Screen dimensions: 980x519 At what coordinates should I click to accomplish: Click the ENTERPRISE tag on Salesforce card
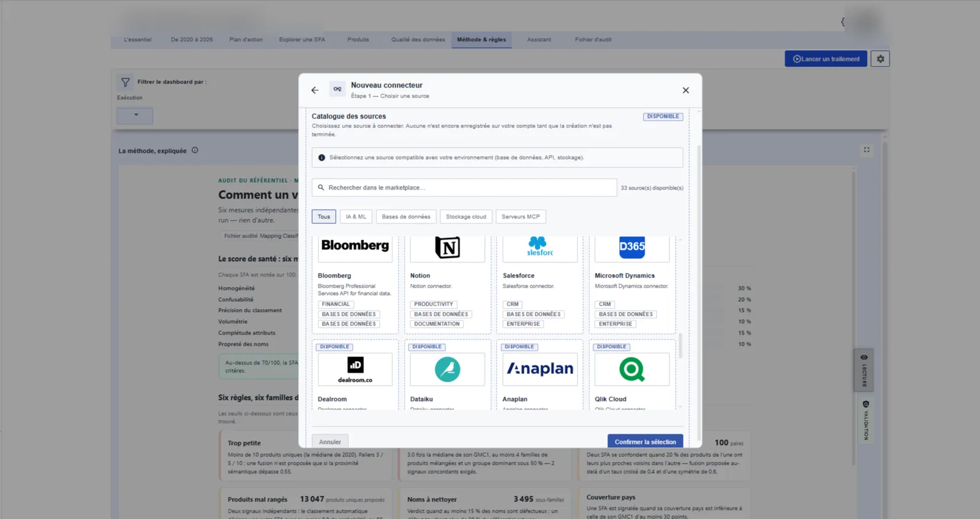523,324
